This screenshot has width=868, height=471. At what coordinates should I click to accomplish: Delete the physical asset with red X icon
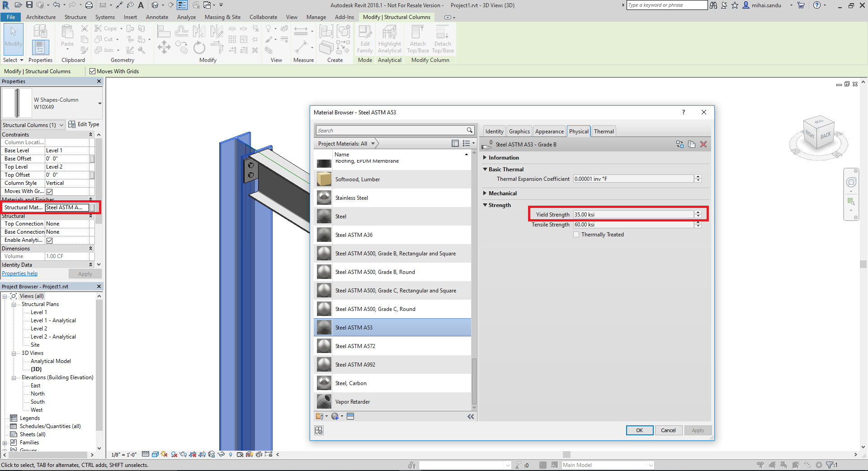pyautogui.click(x=704, y=144)
